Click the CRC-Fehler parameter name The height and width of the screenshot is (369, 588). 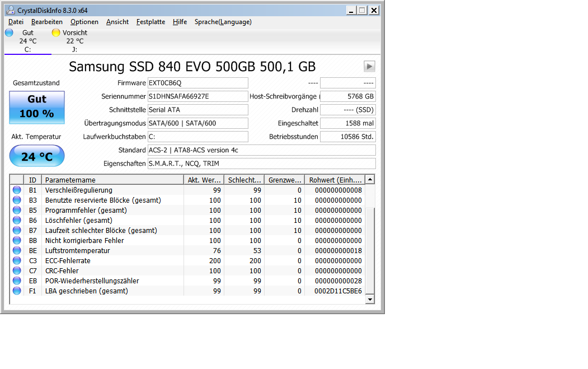pyautogui.click(x=62, y=270)
